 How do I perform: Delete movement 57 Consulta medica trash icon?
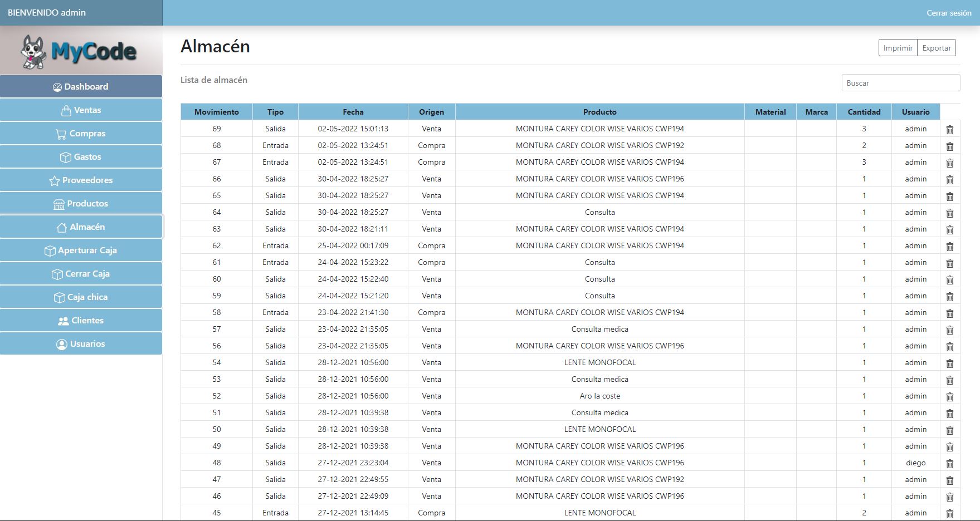pos(950,330)
